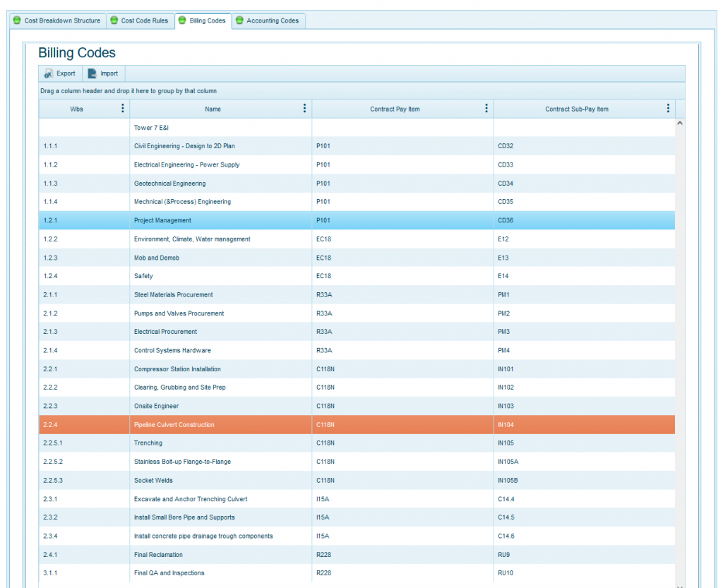The height and width of the screenshot is (588, 723).
Task: Click green icon on Cost Code Rules tab
Action: (x=114, y=20)
